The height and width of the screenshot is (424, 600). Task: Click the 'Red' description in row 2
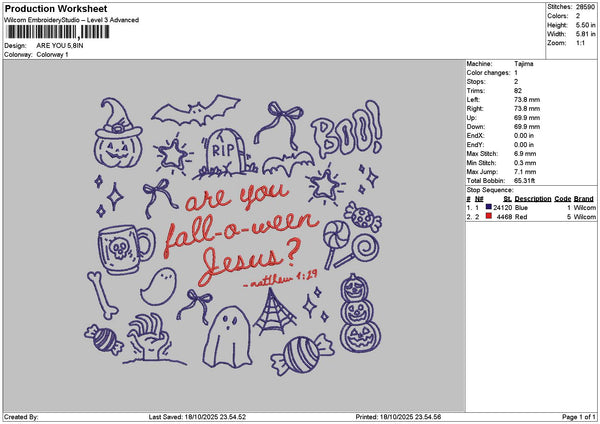(521, 217)
